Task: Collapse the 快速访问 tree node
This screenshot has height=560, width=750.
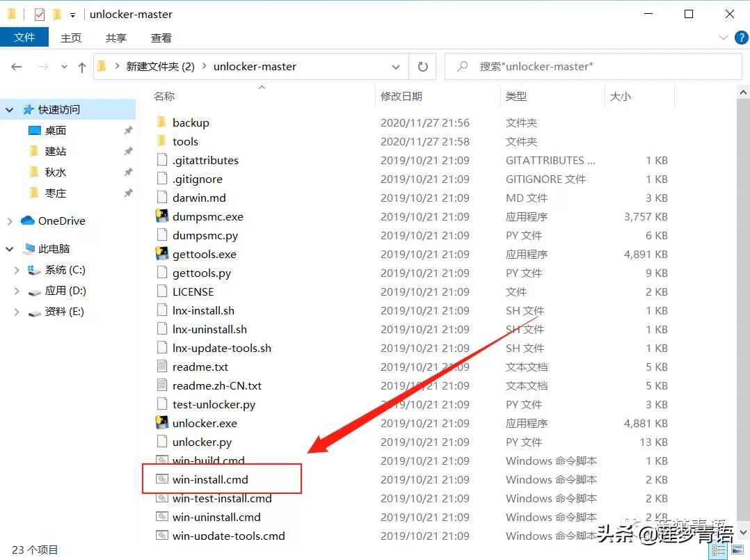Action: [10, 109]
